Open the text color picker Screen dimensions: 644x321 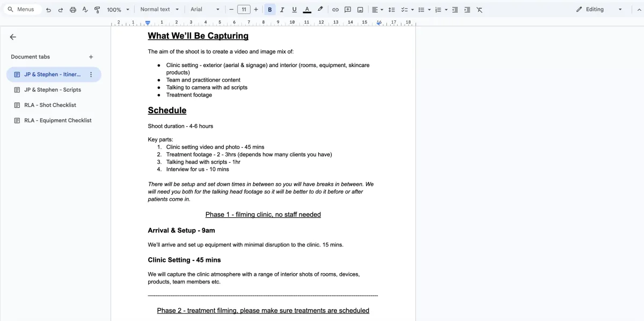[307, 10]
